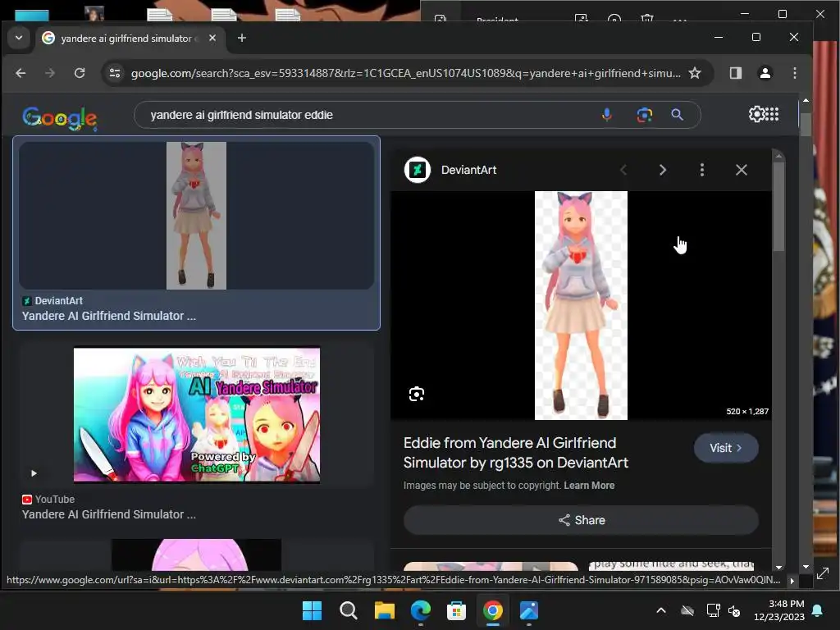Click the page vertical scrollbar thumb

[806, 125]
